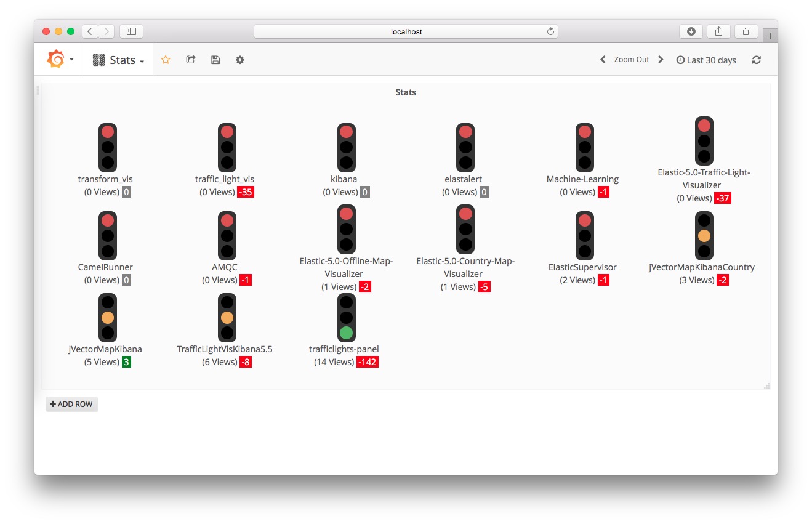Click the ElasticSupervisor traffic light

point(585,235)
